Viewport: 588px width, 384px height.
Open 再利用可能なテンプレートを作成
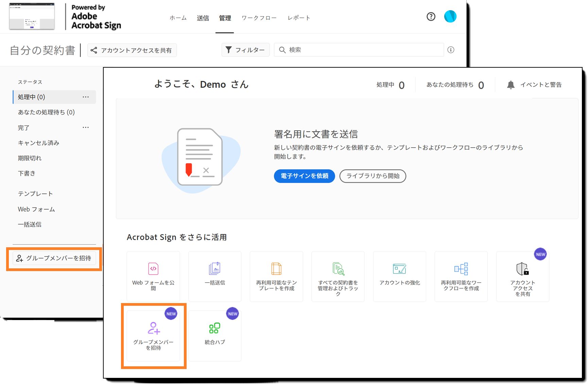pyautogui.click(x=276, y=276)
